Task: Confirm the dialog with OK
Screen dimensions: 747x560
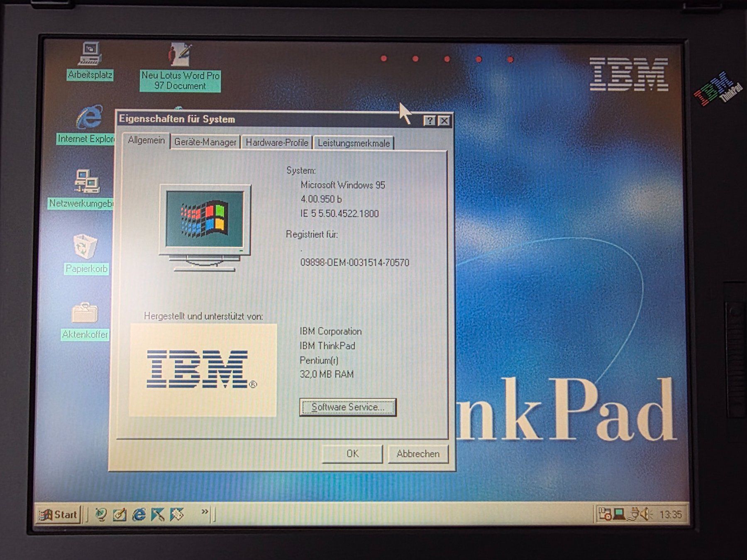Action: 352,454
